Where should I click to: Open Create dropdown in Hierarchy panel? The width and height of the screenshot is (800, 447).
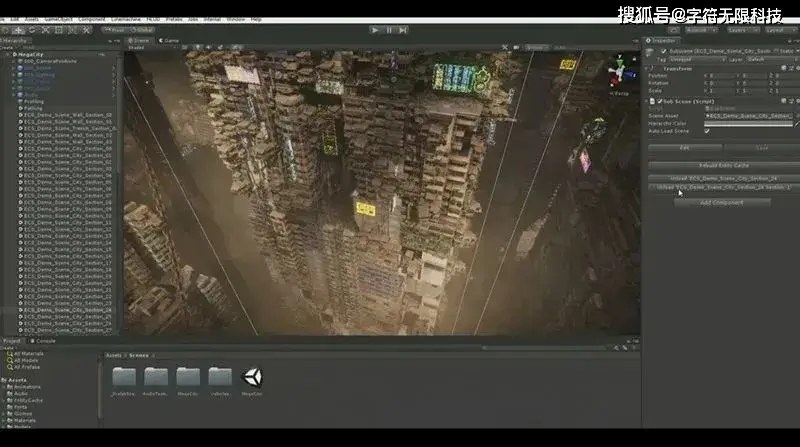(7, 47)
